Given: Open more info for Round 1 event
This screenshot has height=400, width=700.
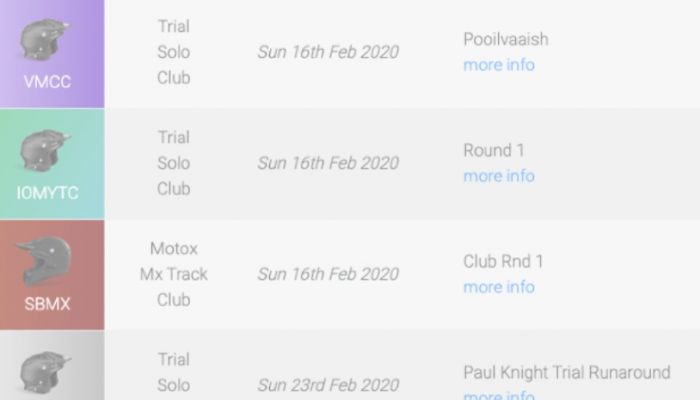Looking at the screenshot, I should [499, 176].
